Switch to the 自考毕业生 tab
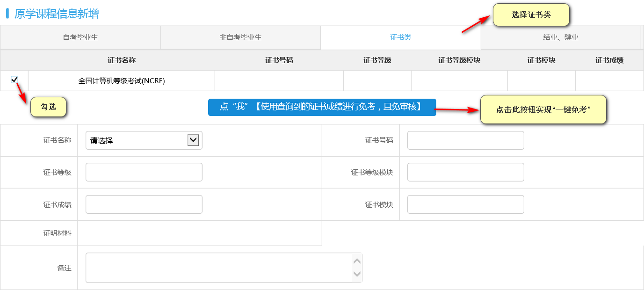This screenshot has width=644, height=290. (x=80, y=37)
